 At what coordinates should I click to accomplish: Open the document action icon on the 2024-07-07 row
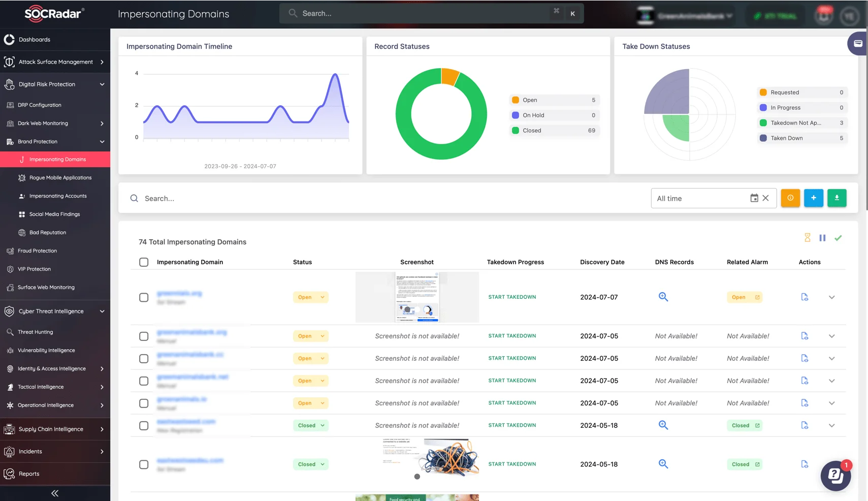(805, 297)
